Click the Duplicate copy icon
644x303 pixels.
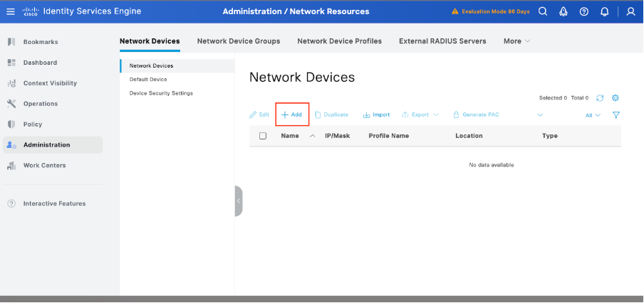(x=318, y=115)
